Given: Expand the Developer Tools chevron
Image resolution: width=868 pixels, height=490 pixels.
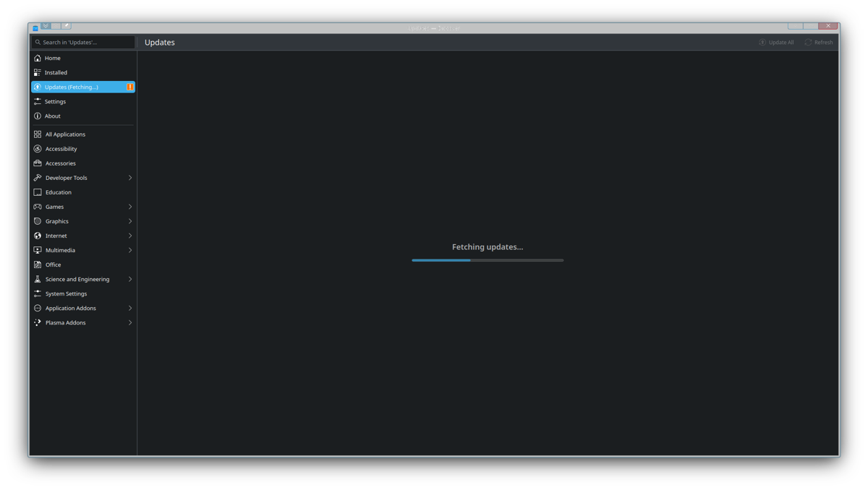Looking at the screenshot, I should (x=130, y=178).
